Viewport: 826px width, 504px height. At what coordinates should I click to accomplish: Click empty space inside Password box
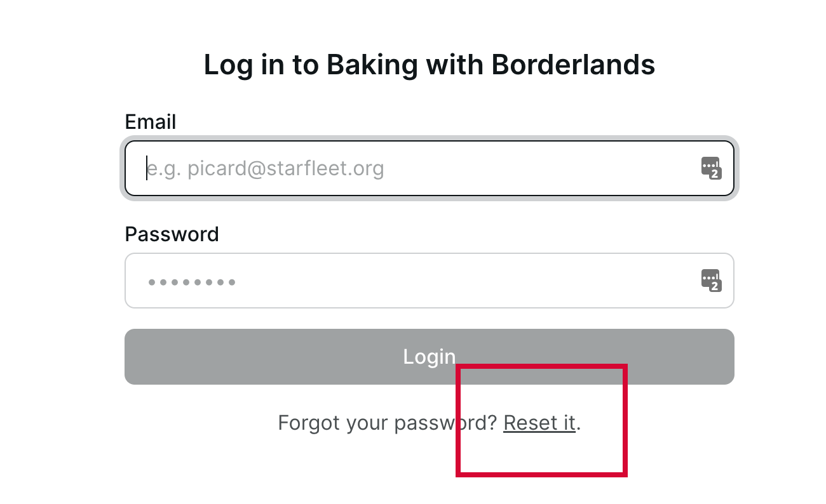[470, 281]
